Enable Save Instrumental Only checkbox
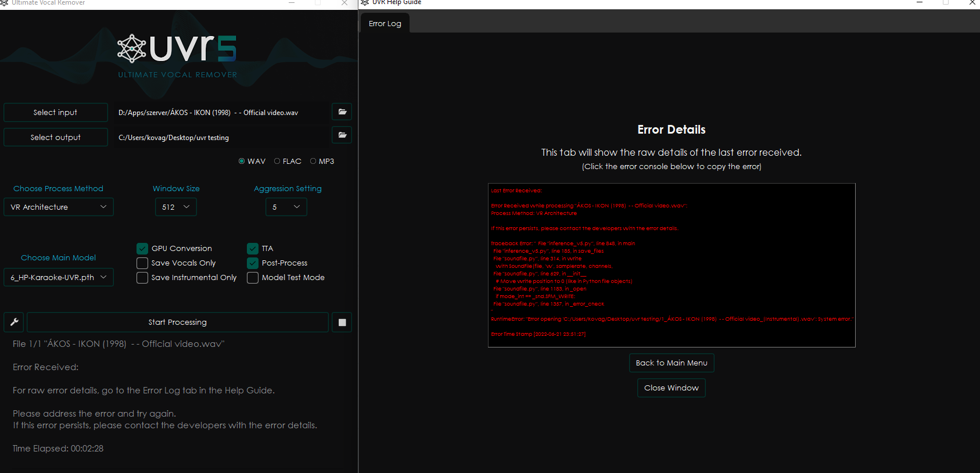Image resolution: width=980 pixels, height=473 pixels. (142, 278)
